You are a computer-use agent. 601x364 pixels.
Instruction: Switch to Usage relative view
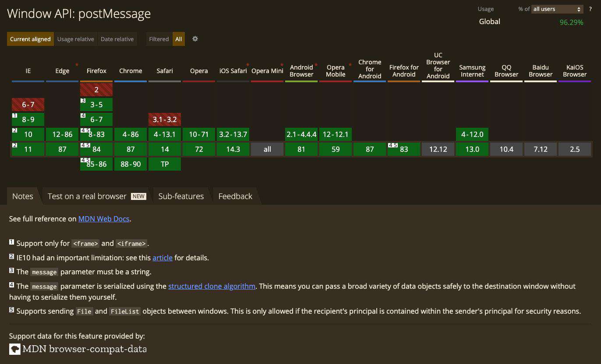coord(75,39)
